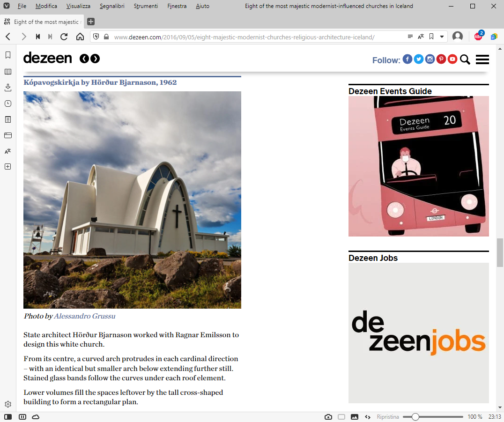Go to previous Dezeen story arrow
The image size is (504, 422).
coord(84,59)
